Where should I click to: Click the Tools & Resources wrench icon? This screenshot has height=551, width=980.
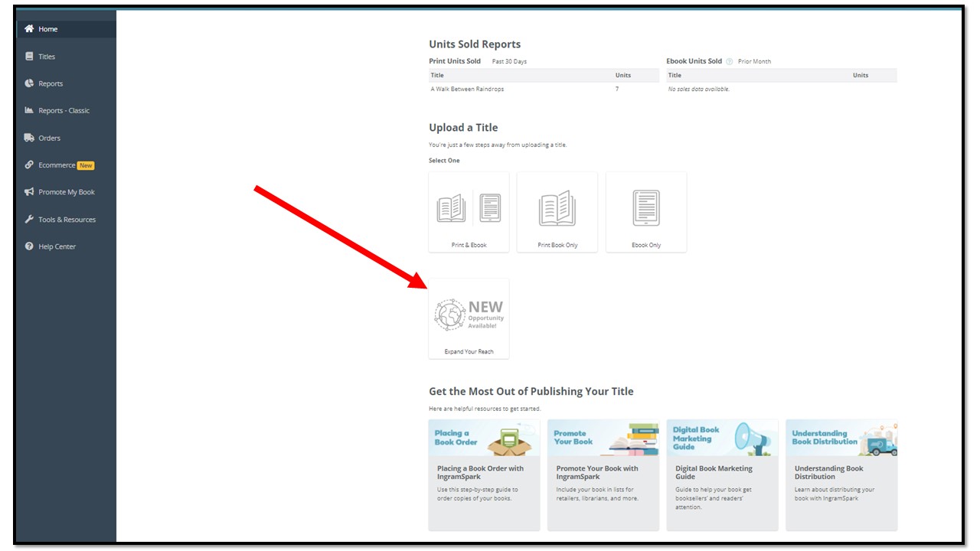[29, 219]
